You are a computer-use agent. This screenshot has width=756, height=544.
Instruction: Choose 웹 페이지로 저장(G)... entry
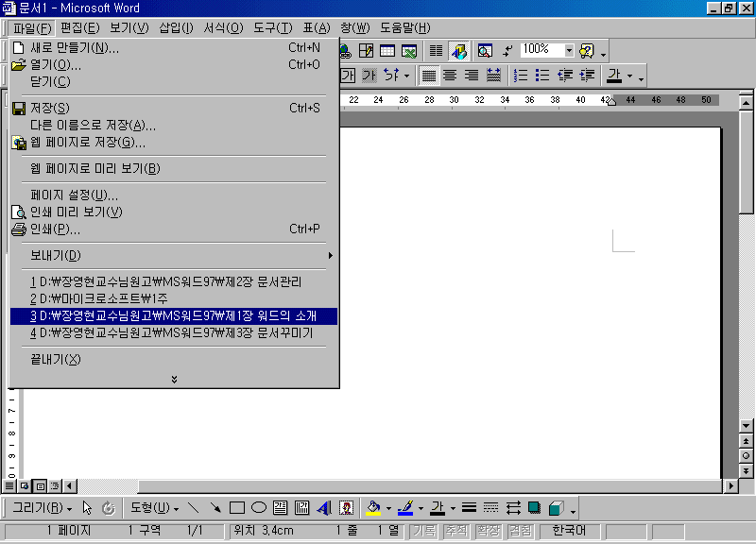174,143
